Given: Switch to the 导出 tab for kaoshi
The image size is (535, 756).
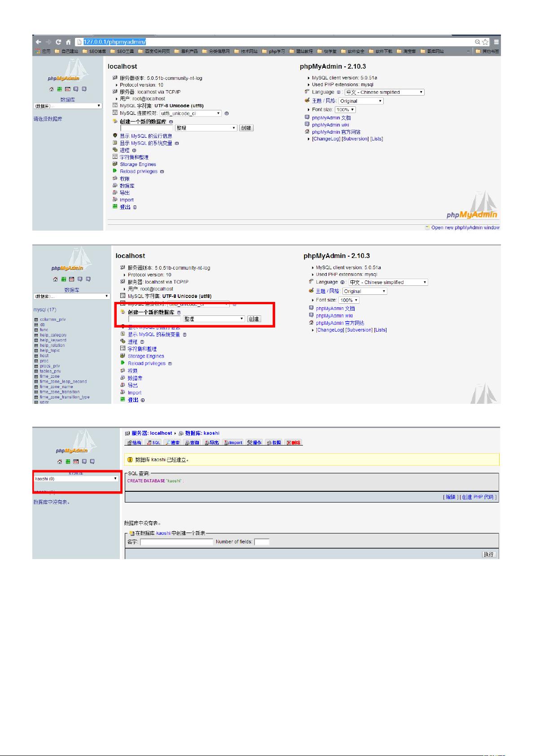Looking at the screenshot, I should point(212,443).
